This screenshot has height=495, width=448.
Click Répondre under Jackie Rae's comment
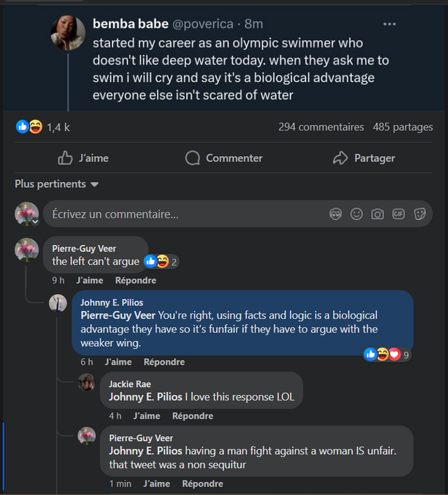[192, 416]
